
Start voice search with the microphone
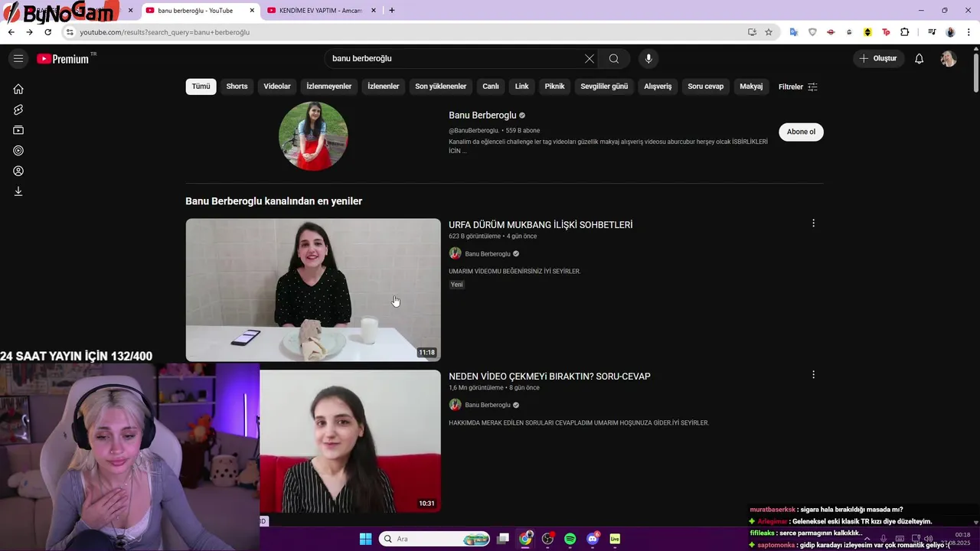click(x=648, y=59)
